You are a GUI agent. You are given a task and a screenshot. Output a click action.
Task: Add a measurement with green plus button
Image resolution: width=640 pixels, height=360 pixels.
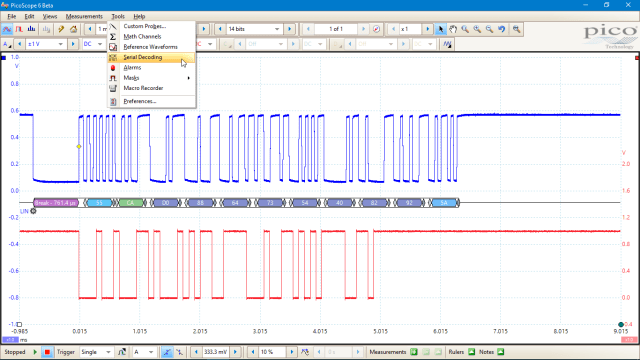click(414, 352)
